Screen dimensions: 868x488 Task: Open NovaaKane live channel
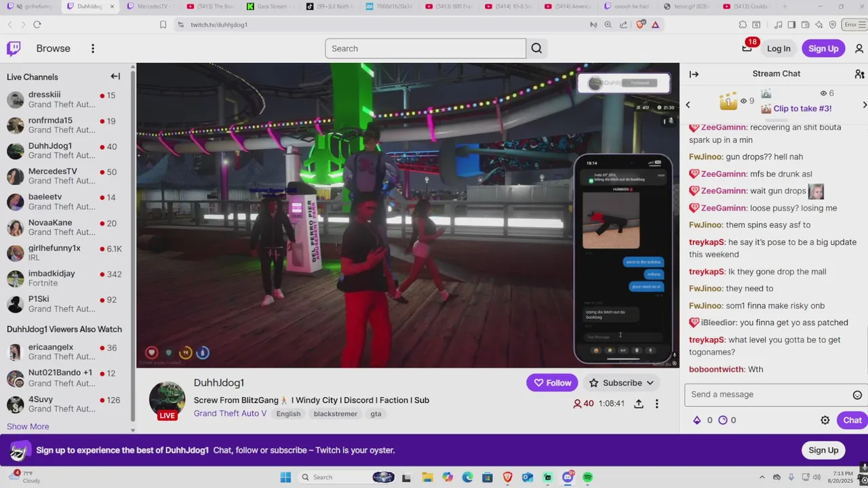(67, 228)
